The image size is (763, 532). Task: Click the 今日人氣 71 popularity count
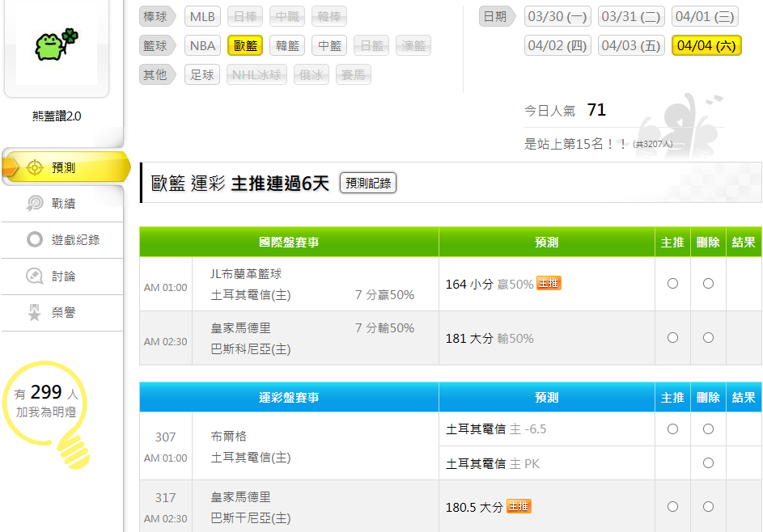[565, 111]
